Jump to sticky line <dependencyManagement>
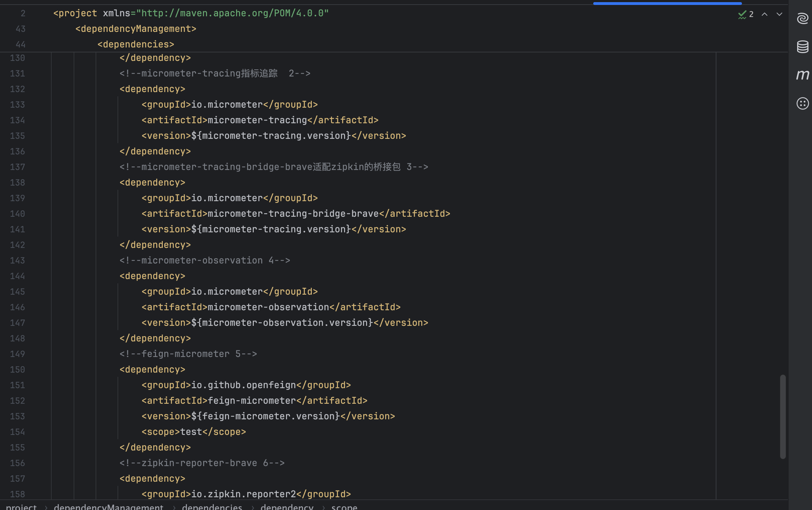812x510 pixels. [136, 29]
